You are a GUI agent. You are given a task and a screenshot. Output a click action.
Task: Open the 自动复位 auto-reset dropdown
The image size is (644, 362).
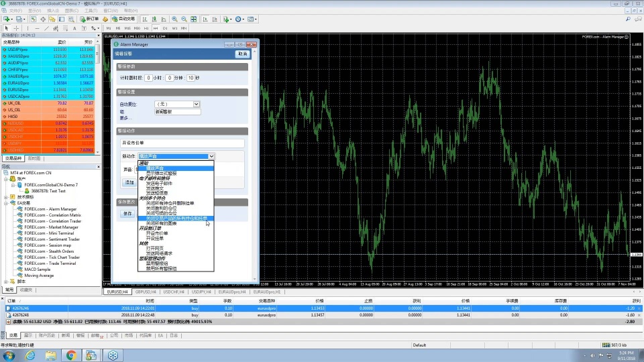(x=197, y=105)
